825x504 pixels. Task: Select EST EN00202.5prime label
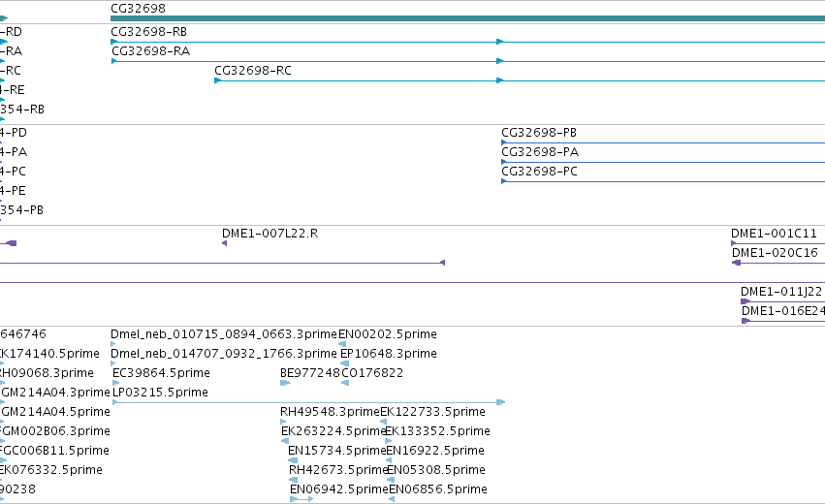387,334
